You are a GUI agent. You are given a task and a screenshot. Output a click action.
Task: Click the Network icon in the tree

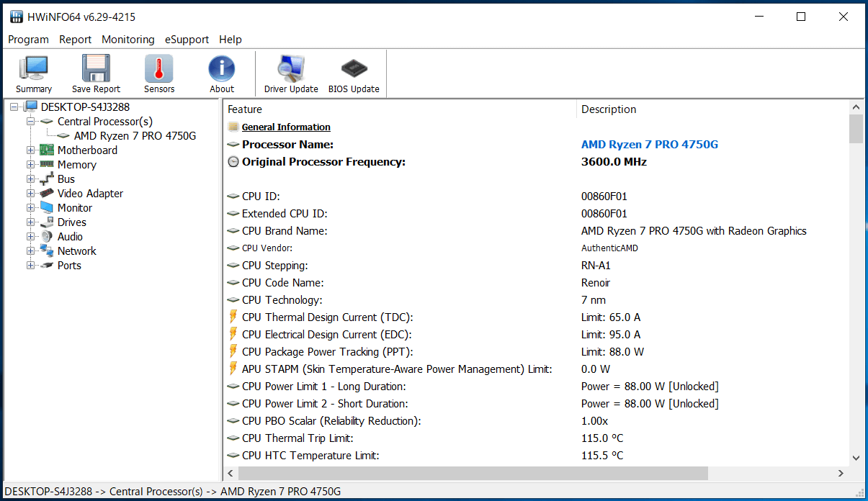47,250
